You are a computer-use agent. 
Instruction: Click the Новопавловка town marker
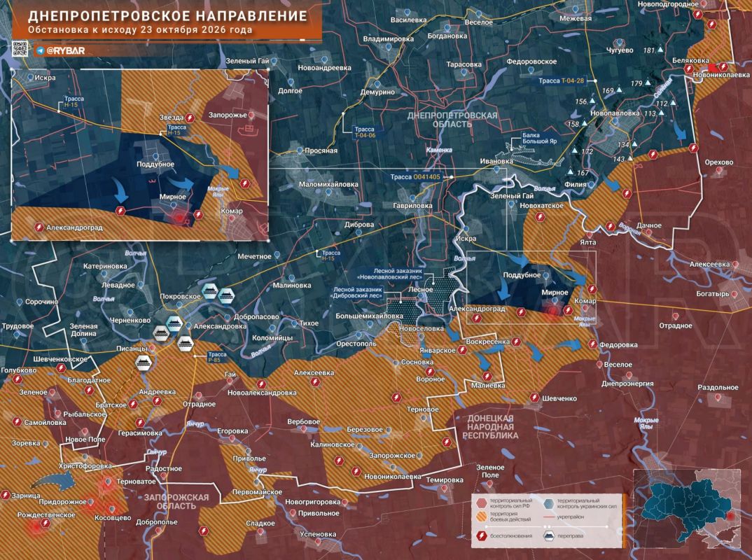point(614,121)
